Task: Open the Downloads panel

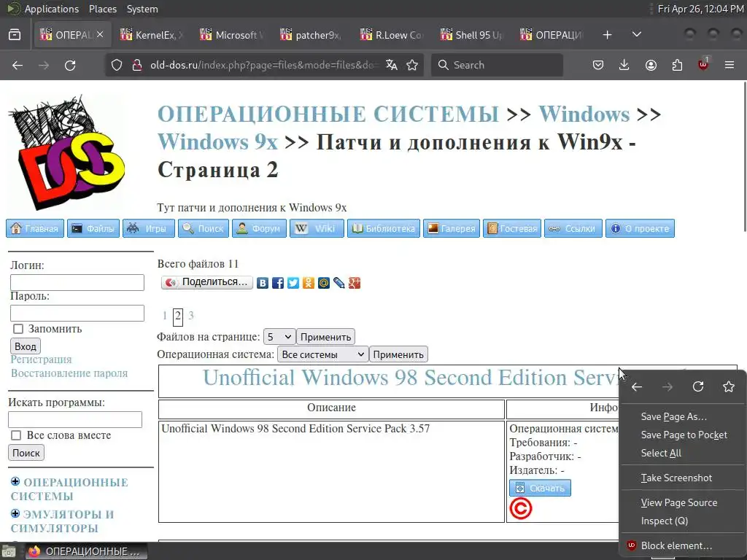Action: [x=624, y=65]
